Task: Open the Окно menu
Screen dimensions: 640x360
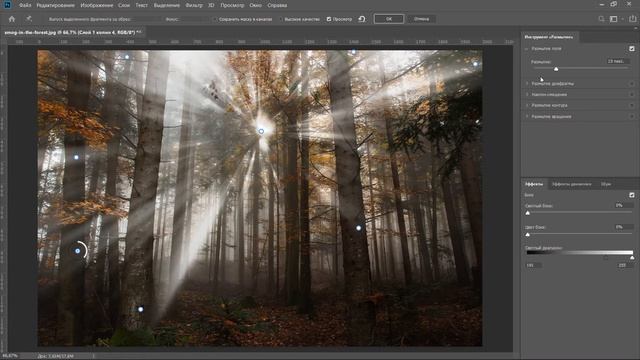Action: 256,5
